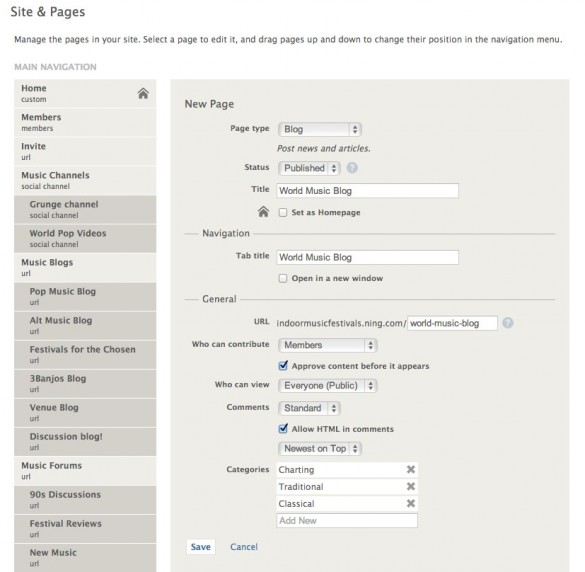Disable Allow HTML in comments
The width and height of the screenshot is (585, 572).
click(x=283, y=428)
